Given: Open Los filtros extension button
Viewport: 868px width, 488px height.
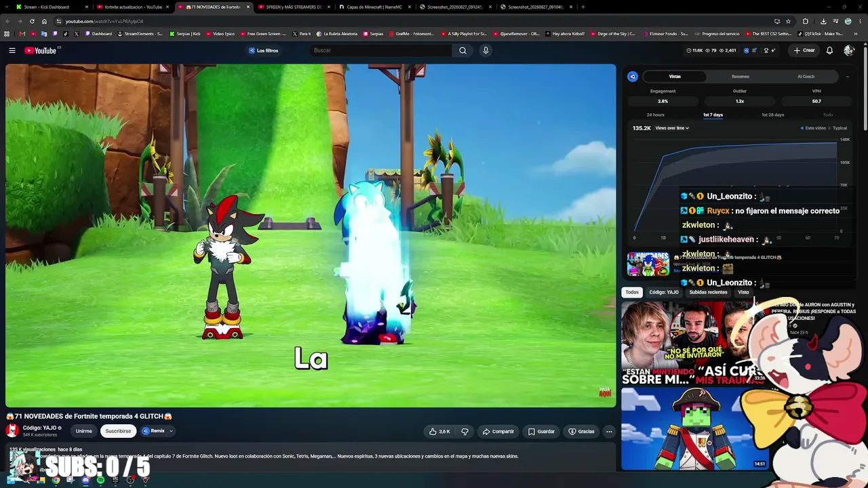Looking at the screenshot, I should click(x=264, y=50).
